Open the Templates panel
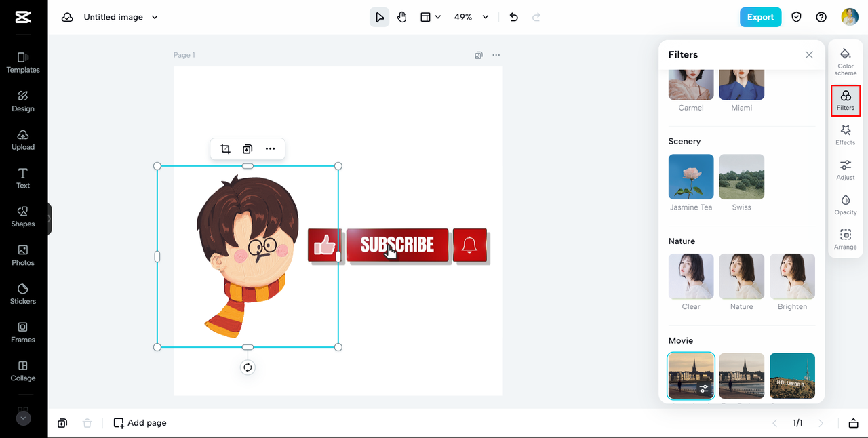Viewport: 868px width, 438px height. pos(23,62)
